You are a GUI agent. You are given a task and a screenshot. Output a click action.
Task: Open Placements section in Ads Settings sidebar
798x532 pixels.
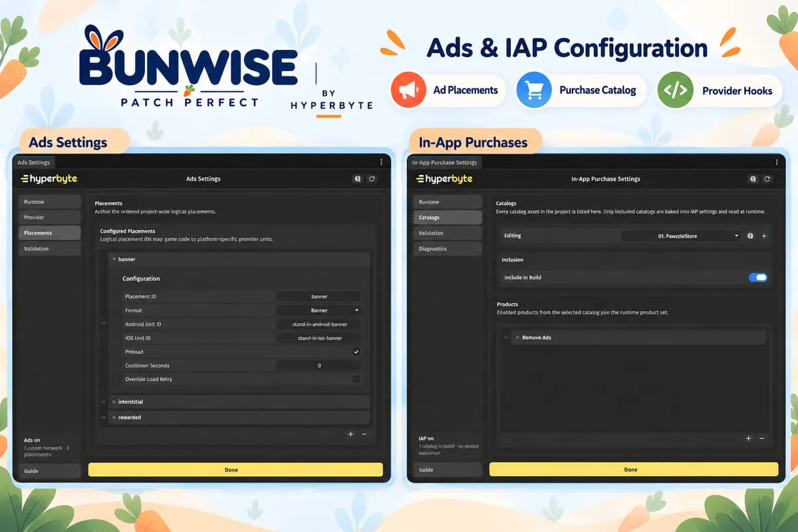pos(49,233)
